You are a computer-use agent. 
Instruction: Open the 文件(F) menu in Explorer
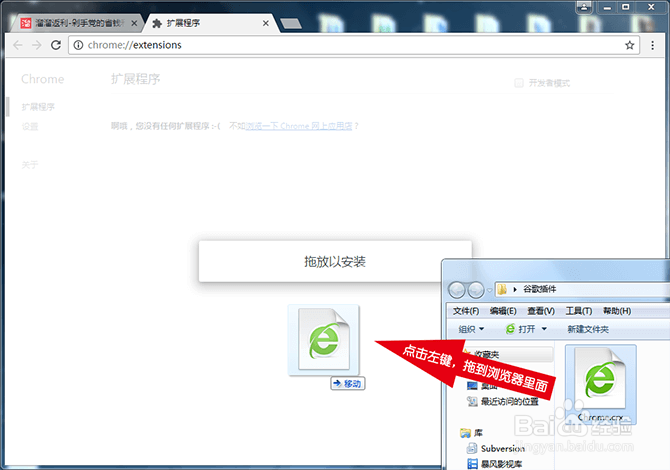(465, 311)
